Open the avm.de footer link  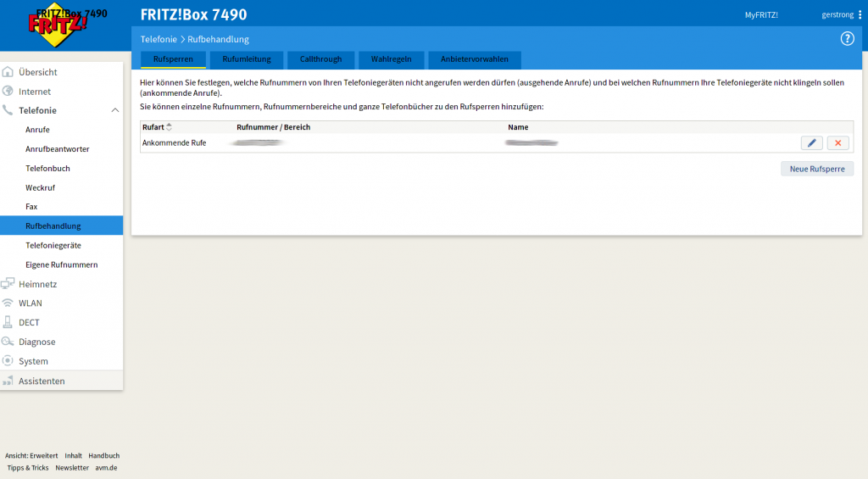[106, 468]
